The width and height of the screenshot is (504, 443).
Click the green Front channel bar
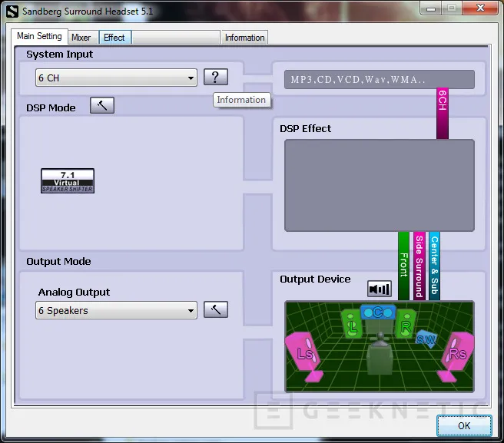(403, 266)
